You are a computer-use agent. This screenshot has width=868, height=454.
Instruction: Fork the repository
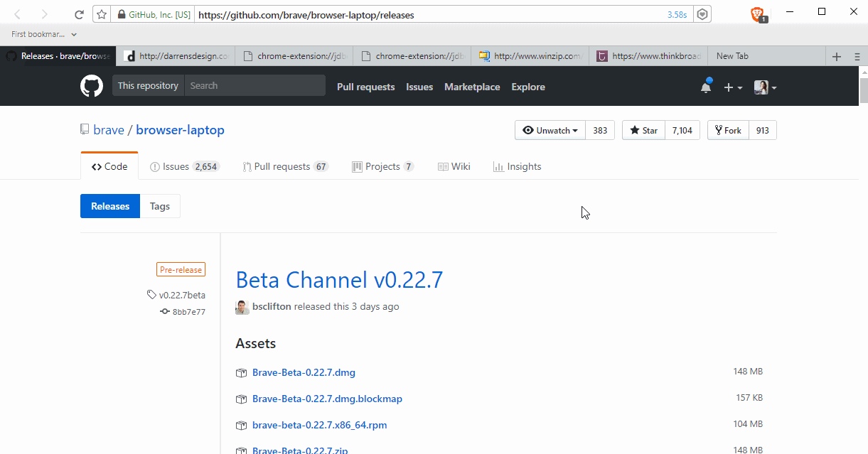[x=728, y=130]
